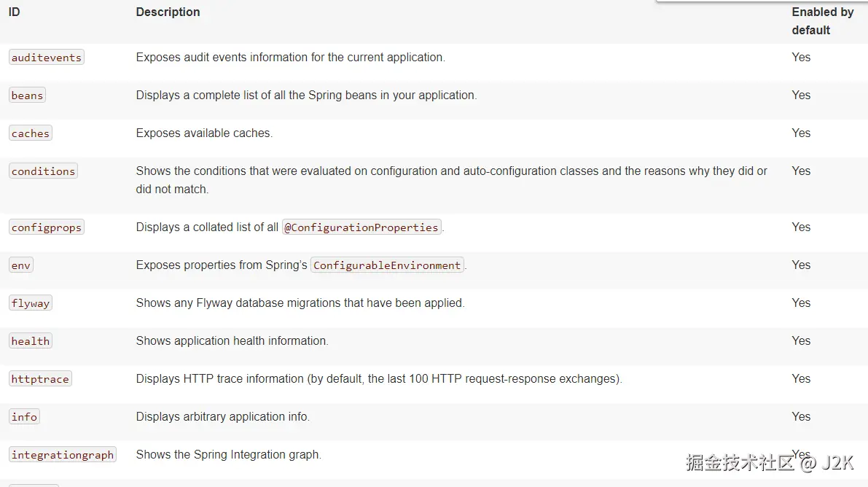Select the conditions ID code tag
Viewport: 868px width, 487px height.
pyautogui.click(x=43, y=171)
